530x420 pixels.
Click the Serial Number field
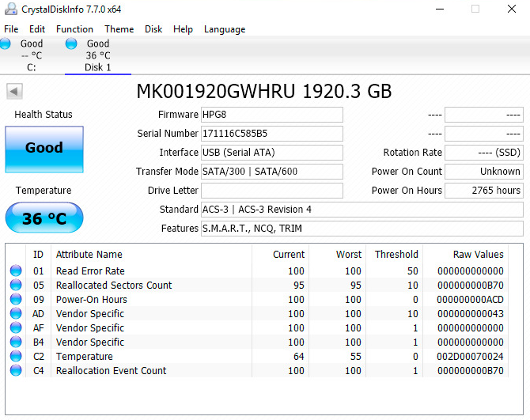tap(272, 134)
